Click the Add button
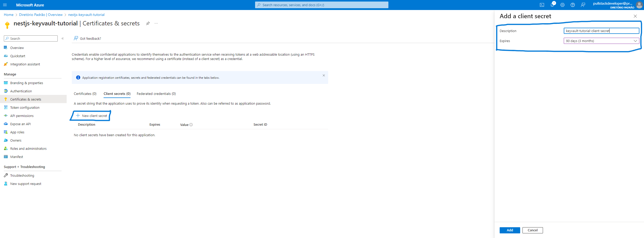Screen dimensions: 644x238 click(510, 230)
